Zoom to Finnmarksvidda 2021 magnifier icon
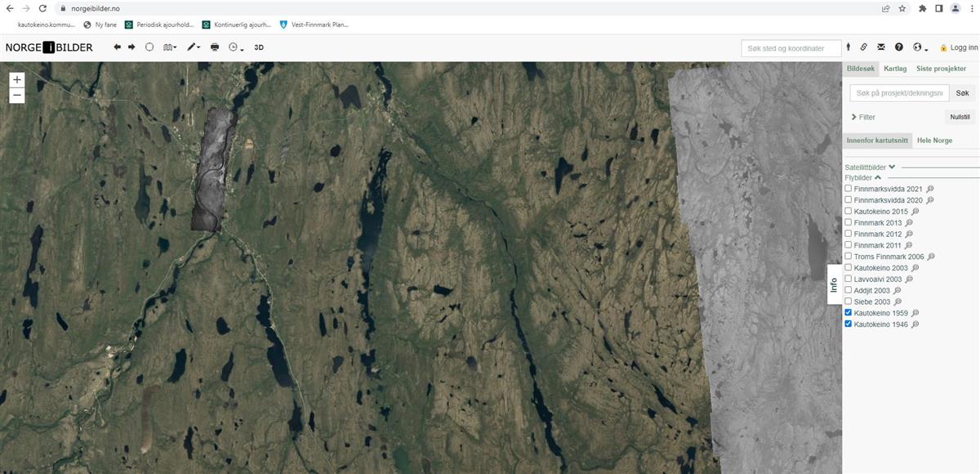Screen dimensions: 980x474 click(x=930, y=189)
